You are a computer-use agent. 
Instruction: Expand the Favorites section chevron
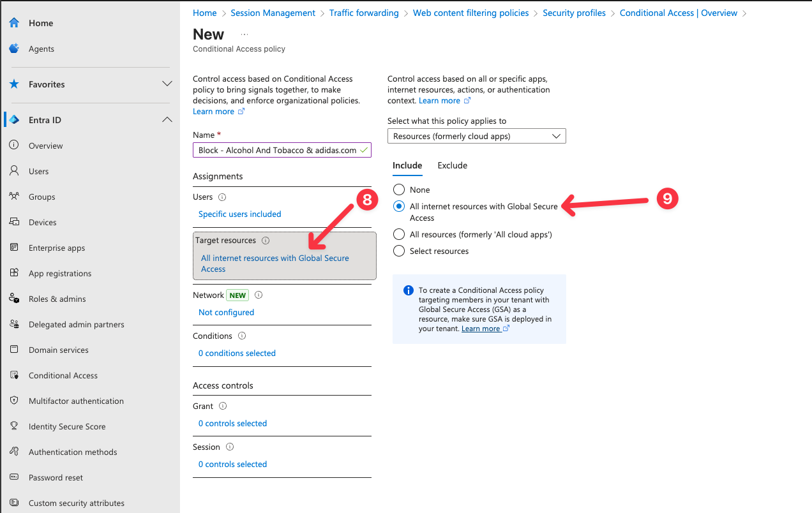click(167, 84)
